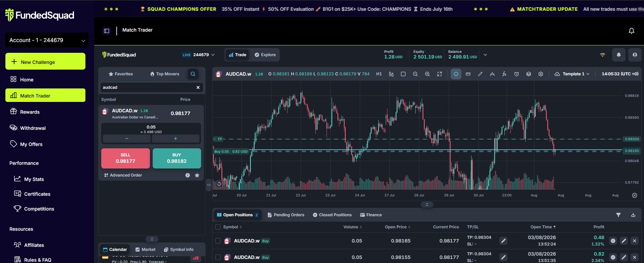Open chart settings gear
The image size is (644, 263).
pos(541,74)
